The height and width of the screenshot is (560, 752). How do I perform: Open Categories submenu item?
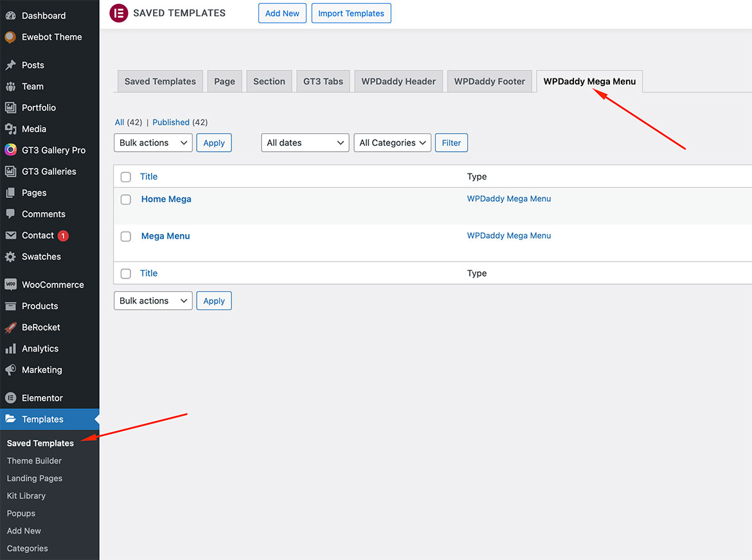(x=28, y=548)
